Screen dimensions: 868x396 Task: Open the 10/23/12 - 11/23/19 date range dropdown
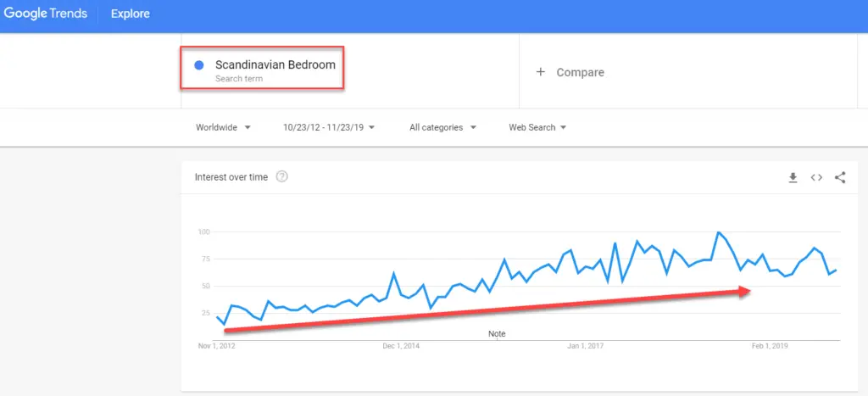click(329, 127)
